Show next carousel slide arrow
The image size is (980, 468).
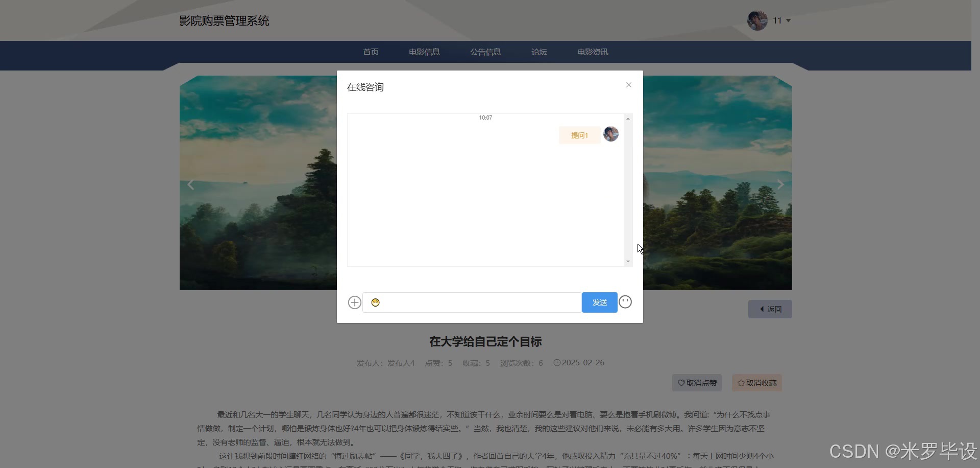coord(780,184)
